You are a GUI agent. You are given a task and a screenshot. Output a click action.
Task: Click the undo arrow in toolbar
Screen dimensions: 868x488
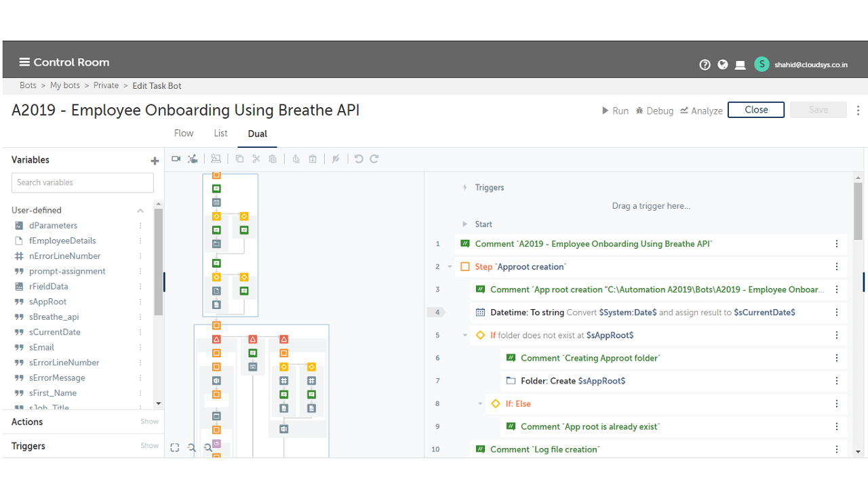pyautogui.click(x=359, y=159)
